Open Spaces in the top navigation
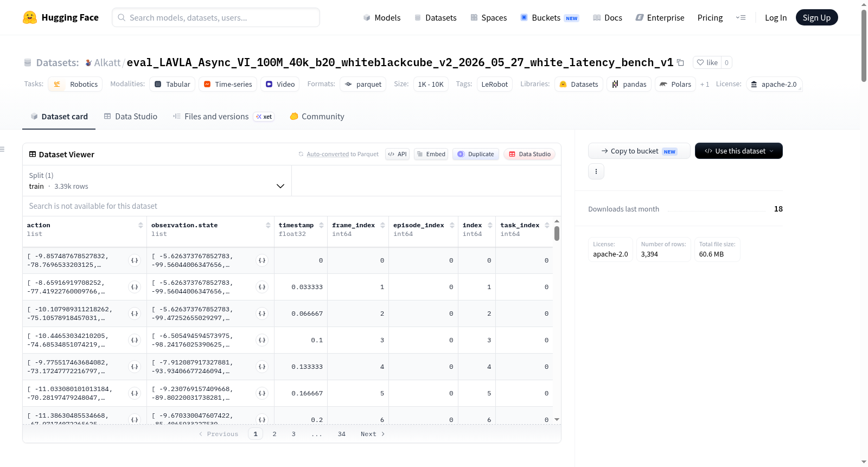Image resolution: width=868 pixels, height=467 pixels. pyautogui.click(x=489, y=17)
